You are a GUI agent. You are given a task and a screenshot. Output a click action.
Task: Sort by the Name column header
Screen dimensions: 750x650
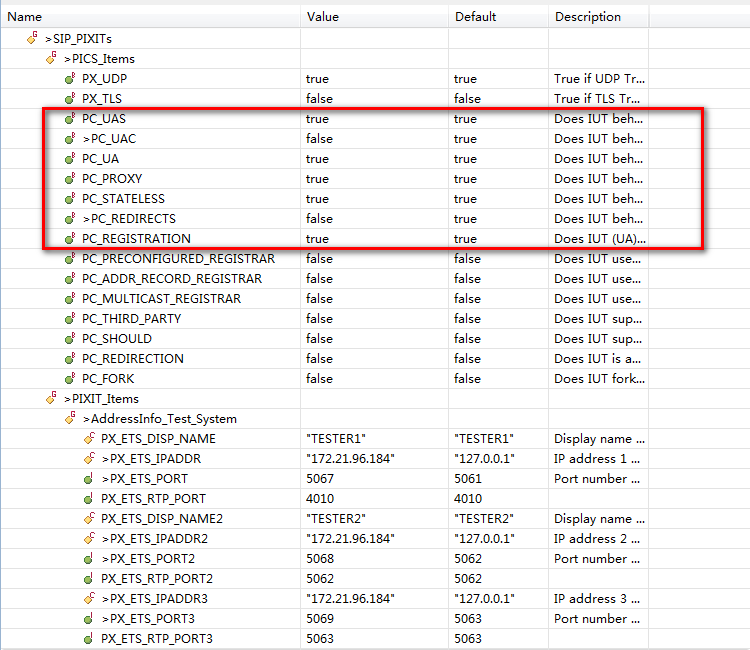24,17
